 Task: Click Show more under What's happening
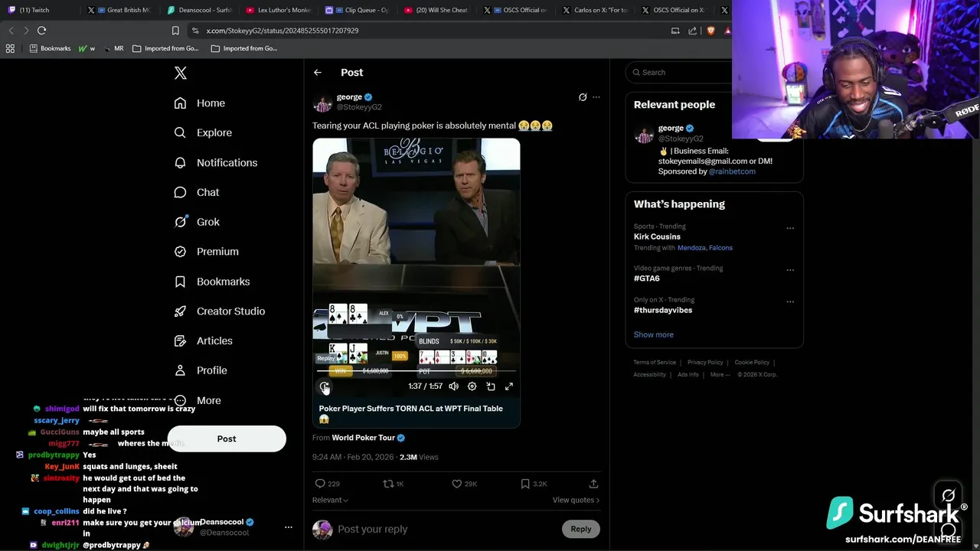point(654,334)
